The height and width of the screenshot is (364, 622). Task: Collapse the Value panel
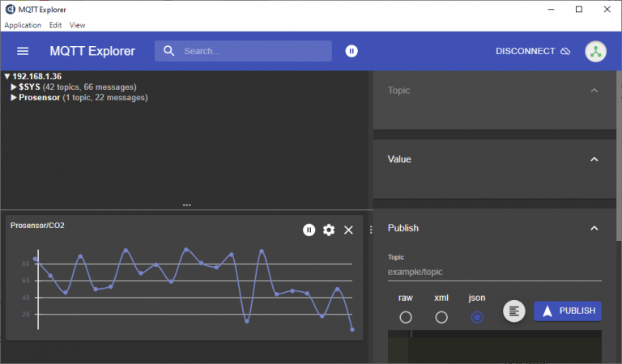tap(594, 159)
